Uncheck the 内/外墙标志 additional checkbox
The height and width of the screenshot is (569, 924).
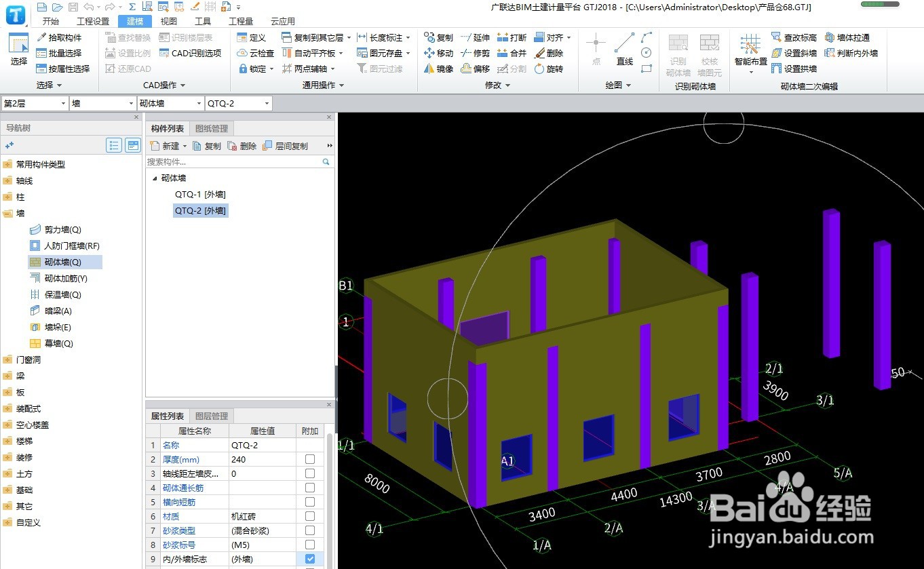[x=310, y=559]
